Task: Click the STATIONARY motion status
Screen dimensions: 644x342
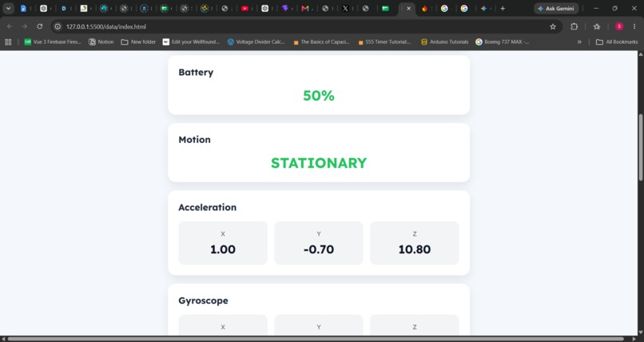Action: coord(319,163)
